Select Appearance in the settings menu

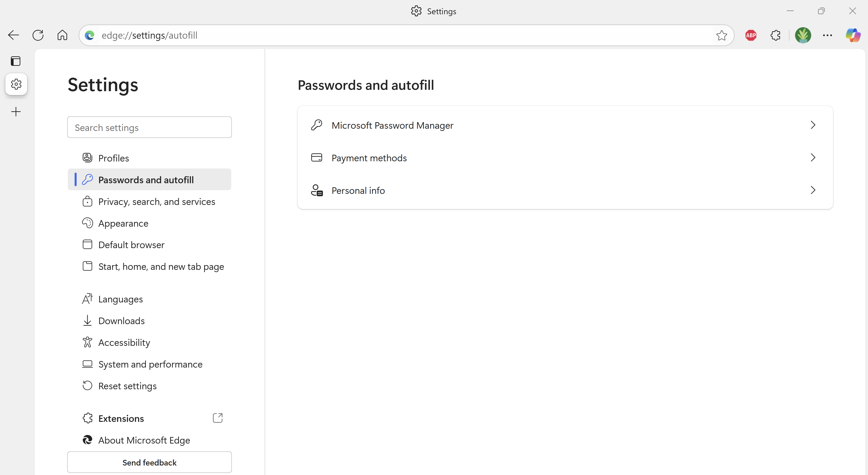coord(123,223)
